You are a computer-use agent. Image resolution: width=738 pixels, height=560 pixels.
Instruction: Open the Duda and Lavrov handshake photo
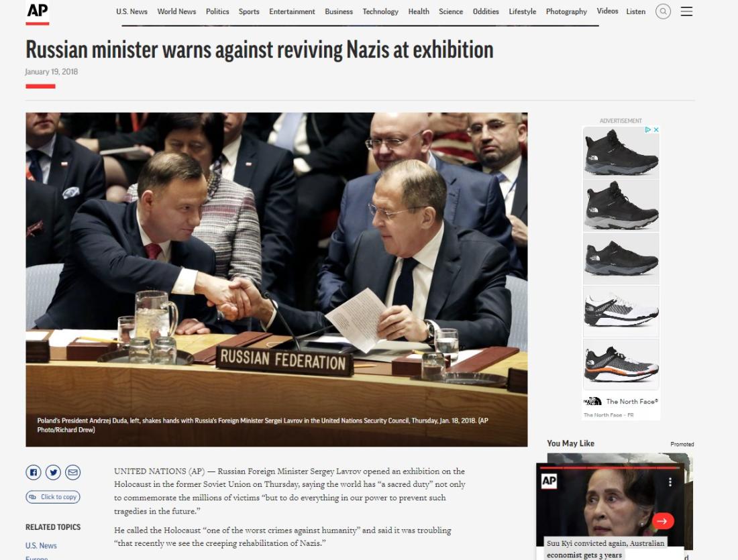point(276,279)
